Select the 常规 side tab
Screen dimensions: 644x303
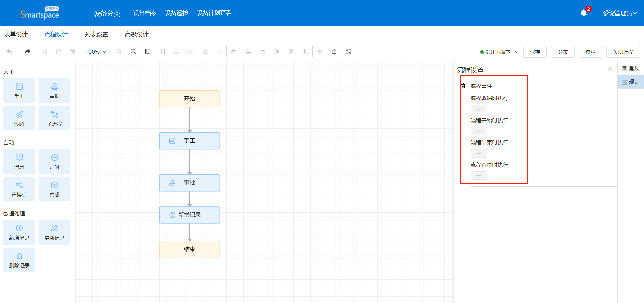click(x=631, y=69)
